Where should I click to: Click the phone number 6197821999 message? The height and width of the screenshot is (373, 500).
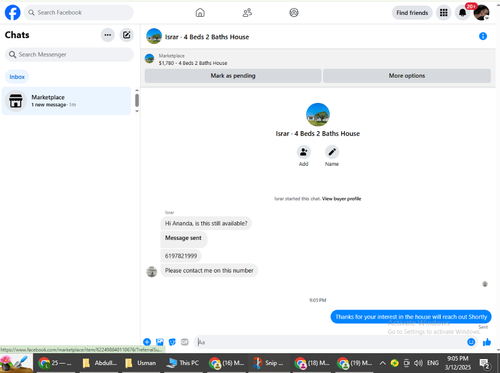click(181, 256)
